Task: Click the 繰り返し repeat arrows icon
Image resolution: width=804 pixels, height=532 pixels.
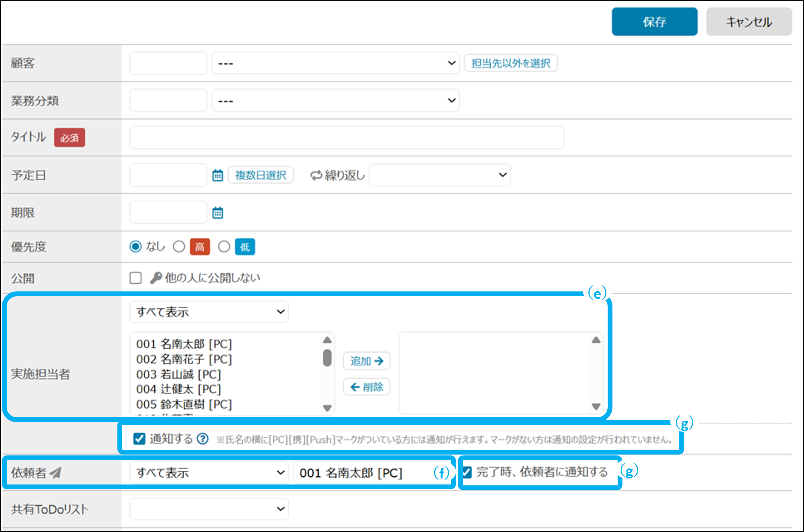Action: pyautogui.click(x=316, y=176)
